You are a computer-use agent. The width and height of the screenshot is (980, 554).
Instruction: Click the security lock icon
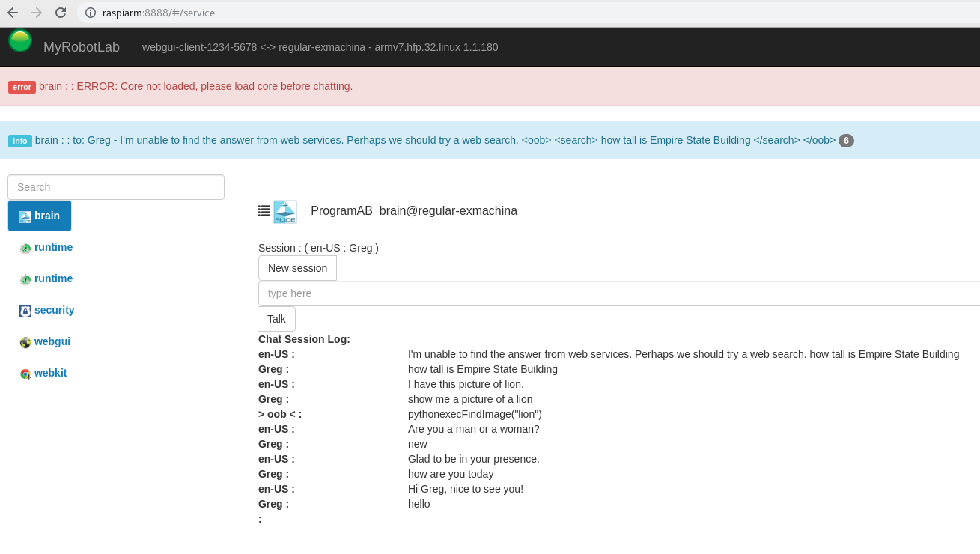25,311
